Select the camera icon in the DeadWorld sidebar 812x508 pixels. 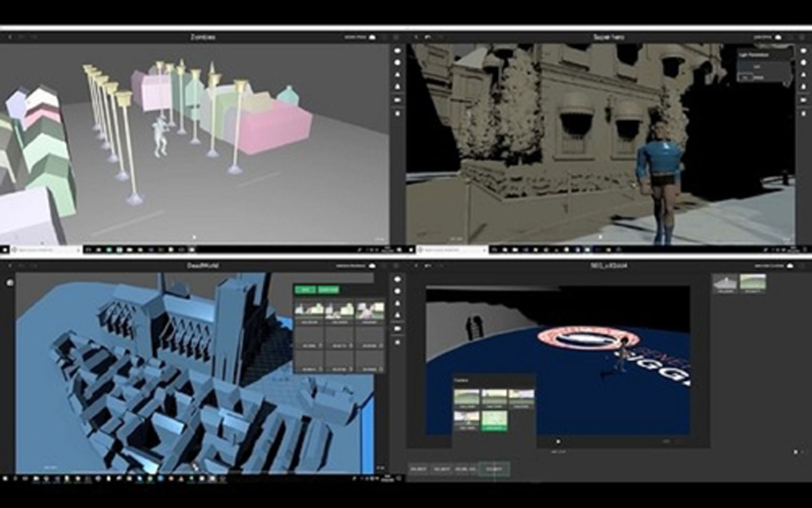398,328
